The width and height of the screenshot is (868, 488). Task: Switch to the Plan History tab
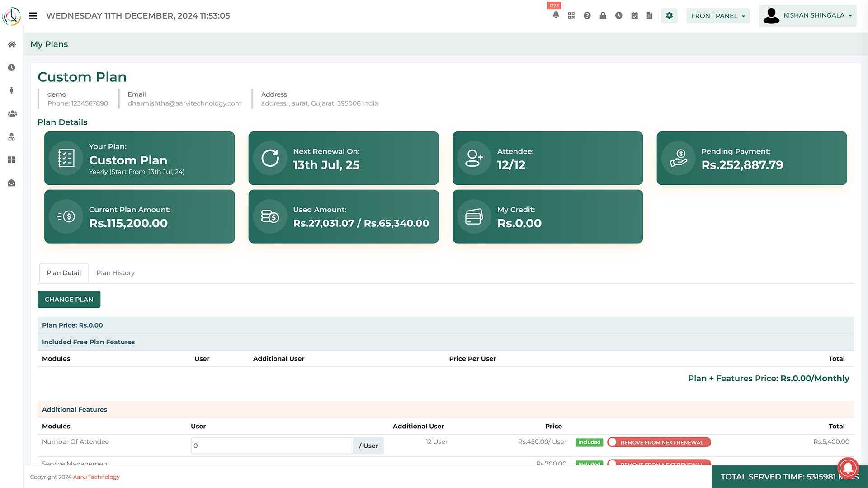click(x=115, y=273)
